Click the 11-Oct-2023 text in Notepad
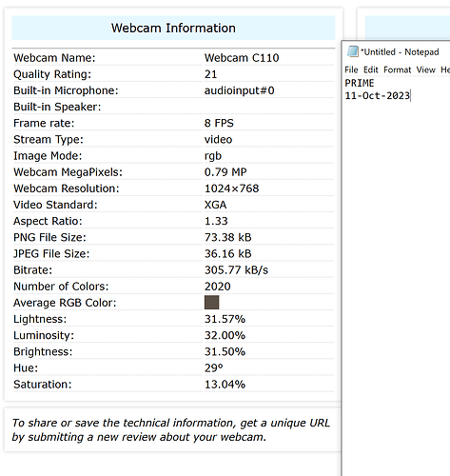 378,95
